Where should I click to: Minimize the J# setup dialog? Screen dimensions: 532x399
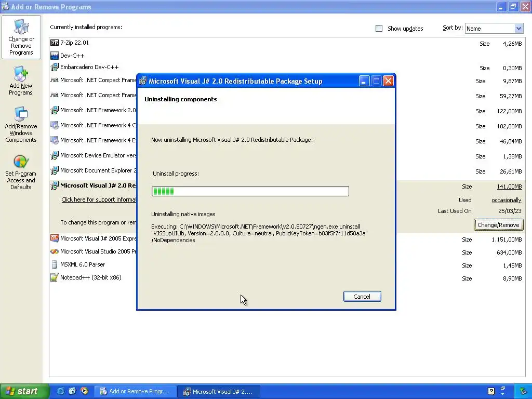[364, 81]
